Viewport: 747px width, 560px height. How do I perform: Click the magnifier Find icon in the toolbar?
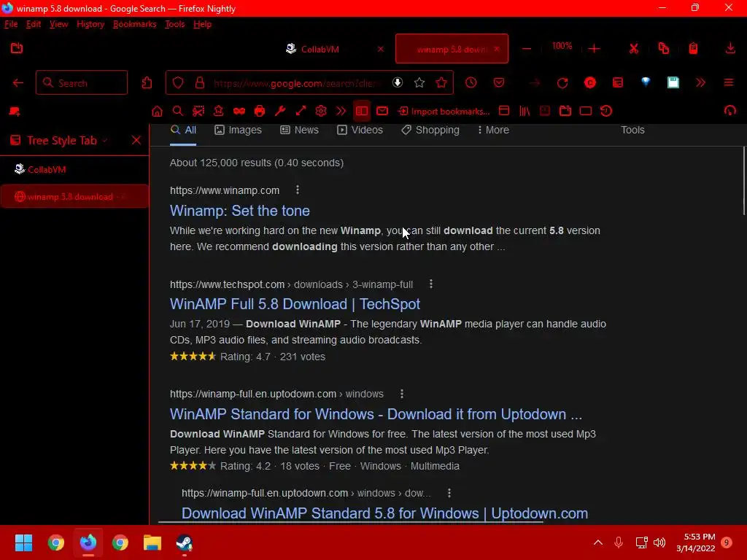pos(178,112)
